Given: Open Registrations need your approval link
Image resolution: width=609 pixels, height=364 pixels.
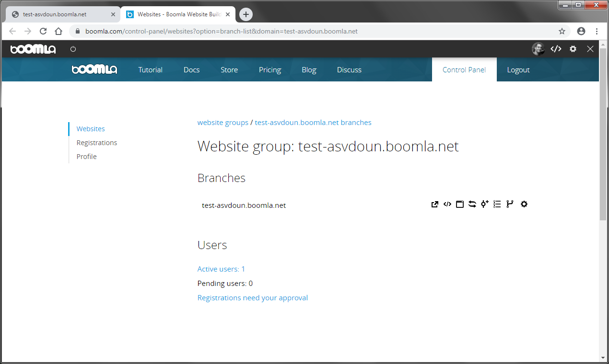Looking at the screenshot, I should 253,298.
